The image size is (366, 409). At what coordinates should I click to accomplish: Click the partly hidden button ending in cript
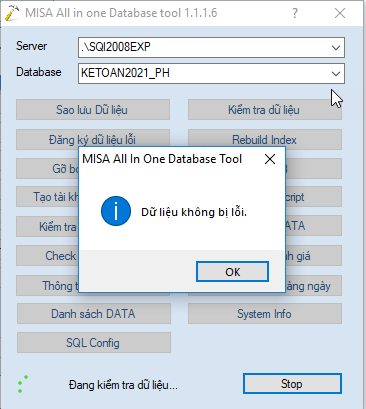314,196
